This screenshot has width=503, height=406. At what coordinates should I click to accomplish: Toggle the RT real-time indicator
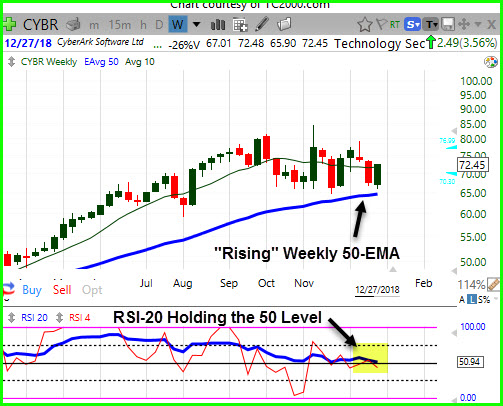(395, 25)
